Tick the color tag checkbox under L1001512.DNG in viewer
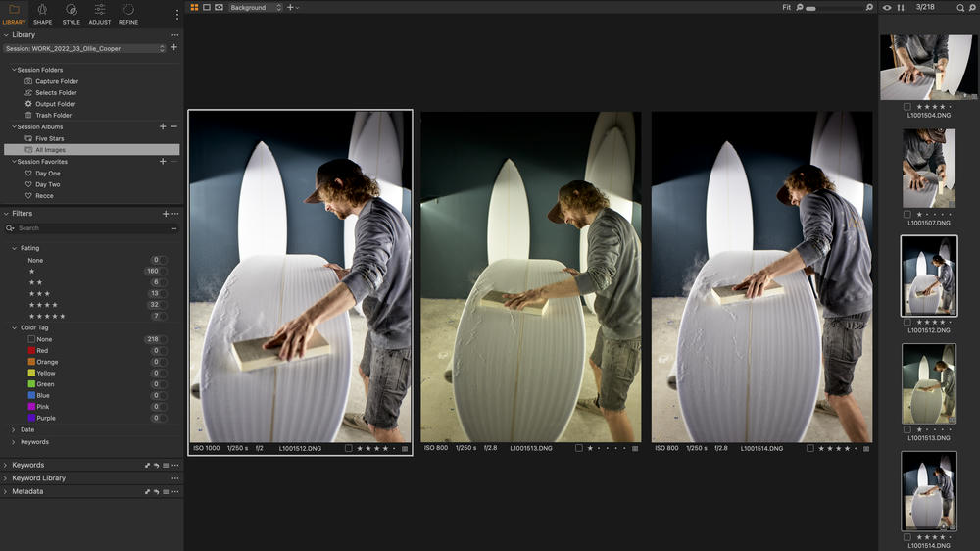The image size is (980, 551). 349,448
